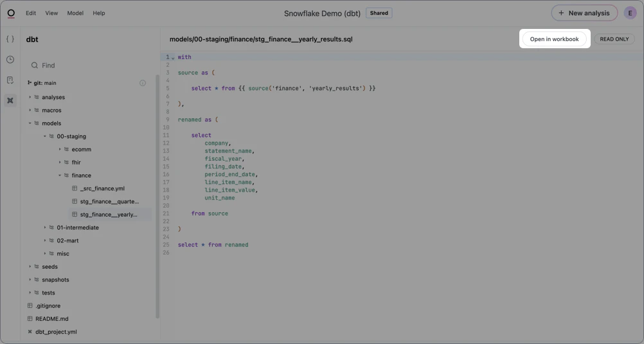Click the dbt icon of dbt_project.yml
This screenshot has width=644, height=344.
(30, 332)
